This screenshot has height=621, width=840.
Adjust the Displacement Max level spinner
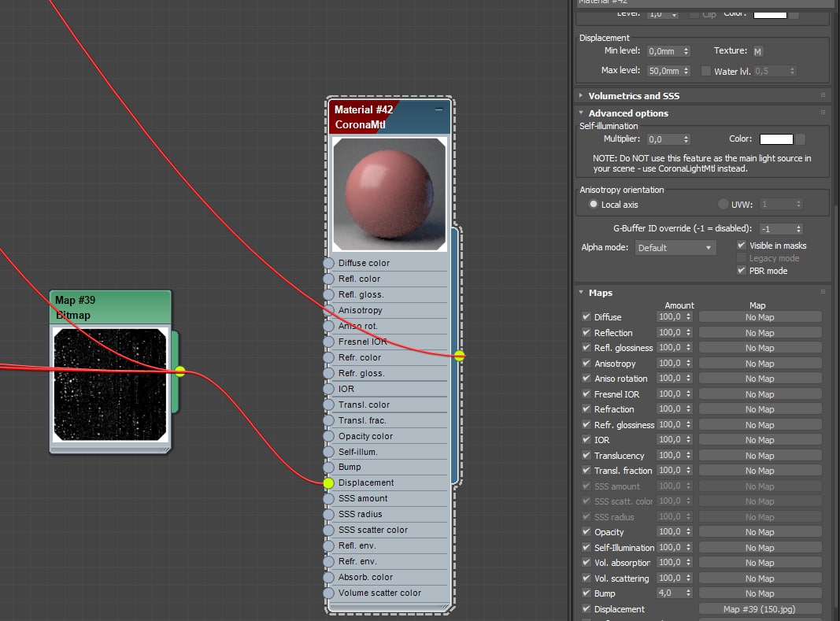point(686,71)
